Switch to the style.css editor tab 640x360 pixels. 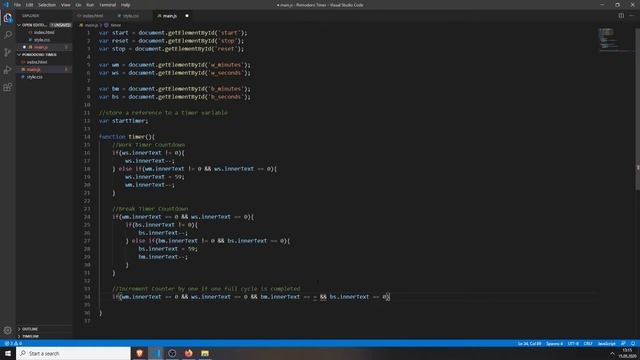tap(131, 16)
